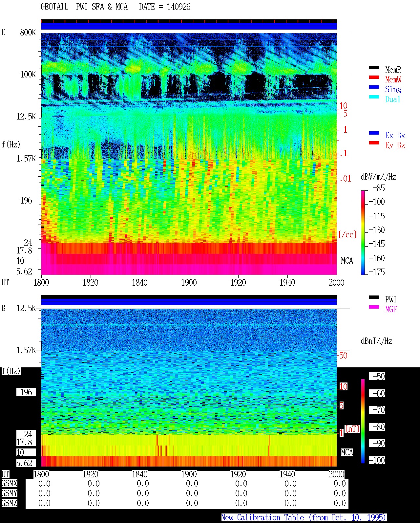The height and width of the screenshot is (523, 420).
Task: Click the red .01 density scale label
Action: click(345, 179)
